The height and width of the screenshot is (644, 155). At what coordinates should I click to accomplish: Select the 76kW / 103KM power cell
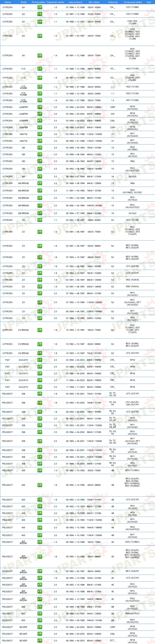tap(94, 273)
